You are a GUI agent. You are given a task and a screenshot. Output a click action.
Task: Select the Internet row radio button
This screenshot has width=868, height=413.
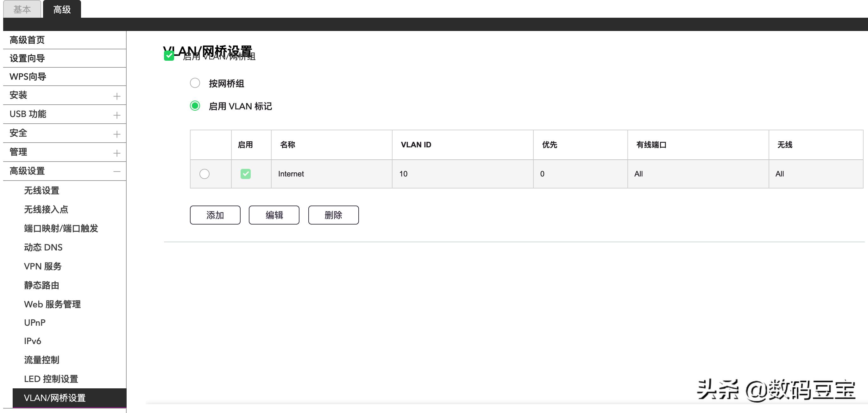tap(204, 174)
